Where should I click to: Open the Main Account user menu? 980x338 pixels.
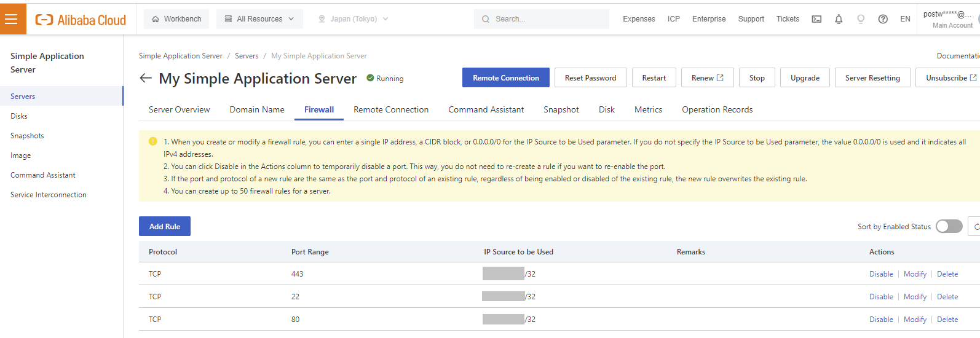coord(948,19)
